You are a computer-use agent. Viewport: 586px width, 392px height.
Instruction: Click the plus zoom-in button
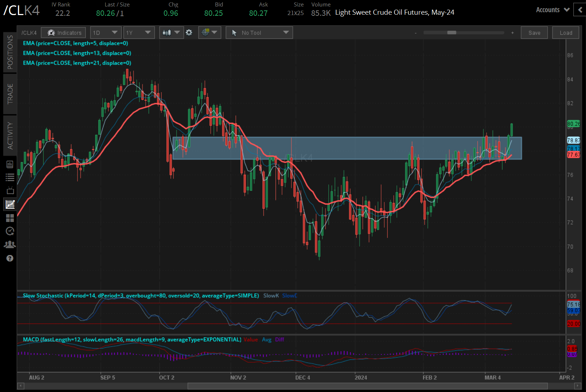coord(512,33)
